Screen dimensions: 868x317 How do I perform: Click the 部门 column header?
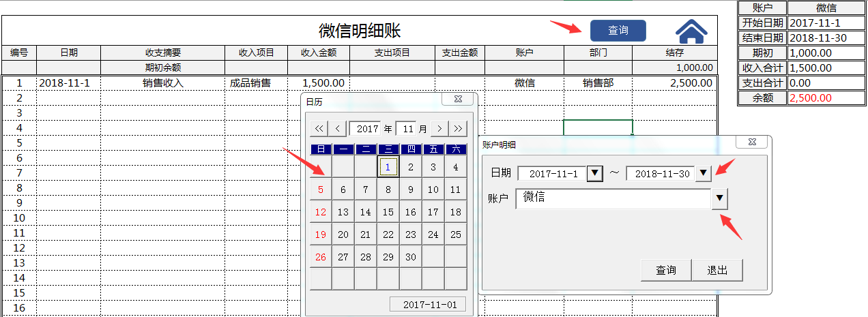click(x=598, y=52)
